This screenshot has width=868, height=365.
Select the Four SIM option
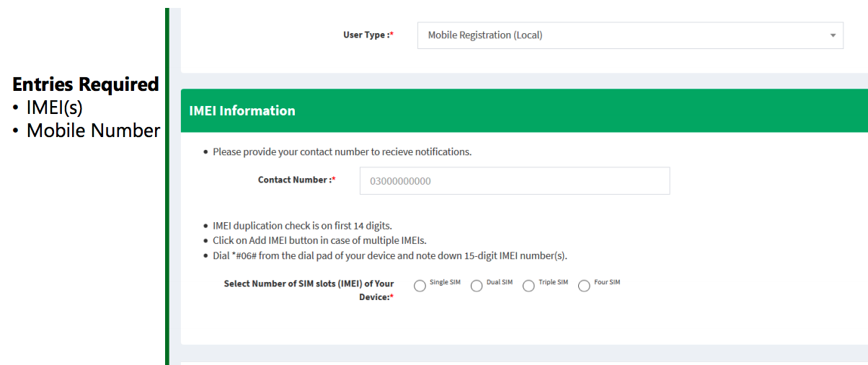(584, 286)
